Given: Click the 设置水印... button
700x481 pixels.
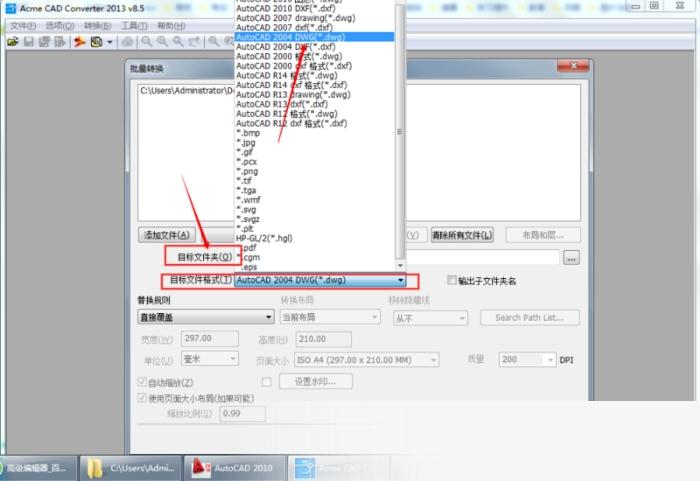Looking at the screenshot, I should point(316,381).
